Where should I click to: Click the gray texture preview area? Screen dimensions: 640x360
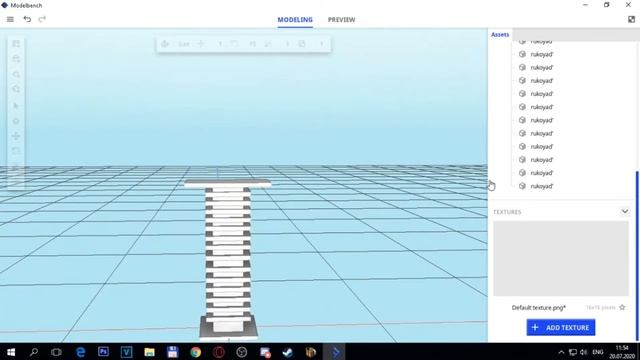coord(561,258)
